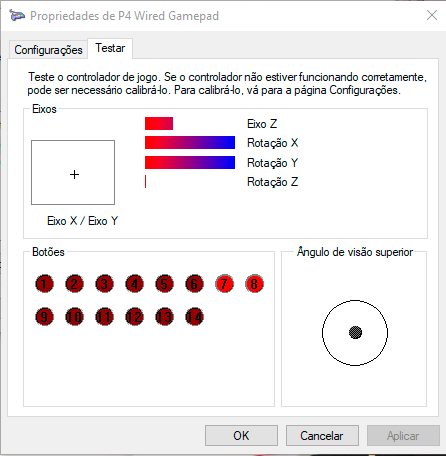Click the gamepad icon in title bar
The width and height of the screenshot is (446, 456).
17,15
